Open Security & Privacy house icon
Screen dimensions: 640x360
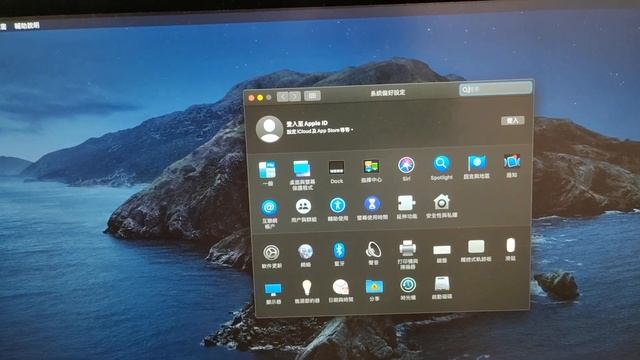[442, 202]
